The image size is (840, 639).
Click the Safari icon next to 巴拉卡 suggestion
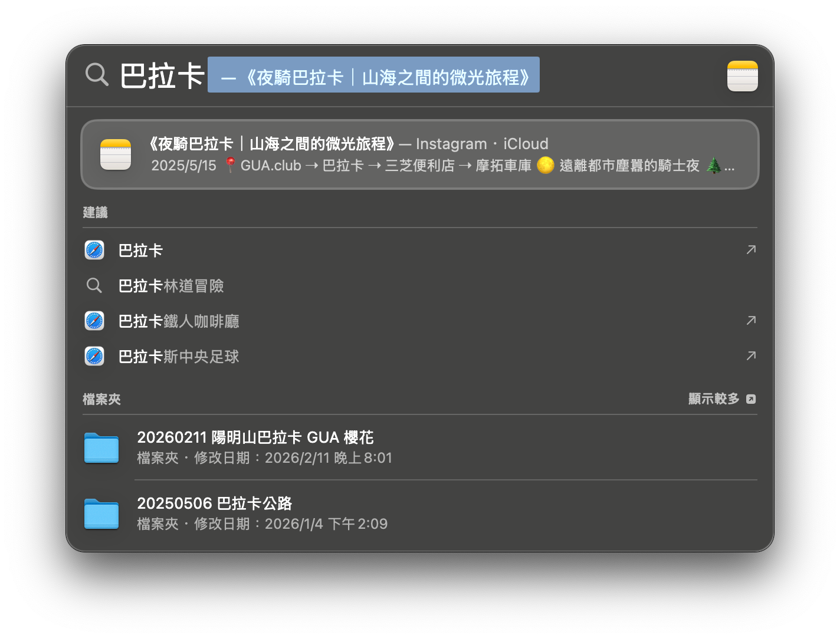click(94, 251)
